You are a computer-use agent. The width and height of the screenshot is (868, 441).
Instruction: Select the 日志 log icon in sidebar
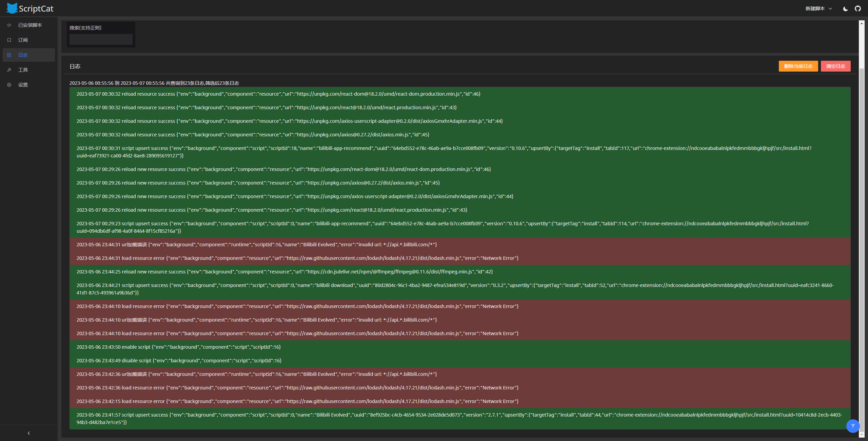click(9, 55)
